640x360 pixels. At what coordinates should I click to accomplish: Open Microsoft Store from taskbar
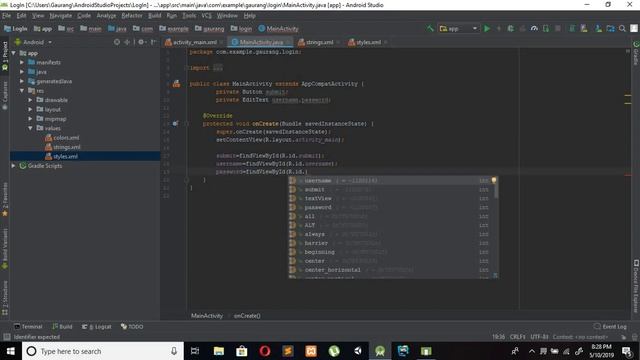[242, 351]
